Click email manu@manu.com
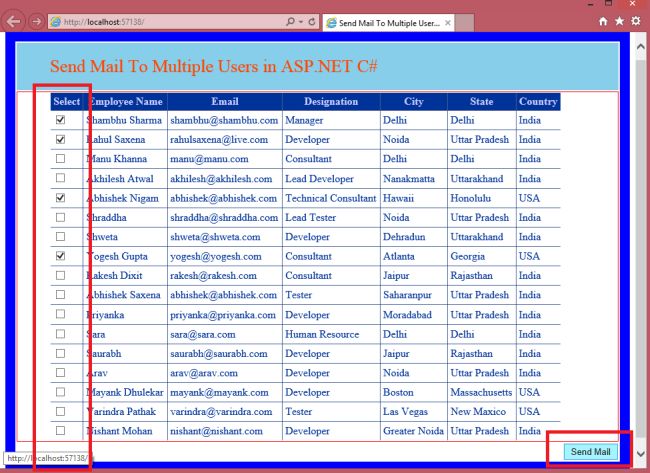This screenshot has height=473, width=650. click(x=209, y=159)
